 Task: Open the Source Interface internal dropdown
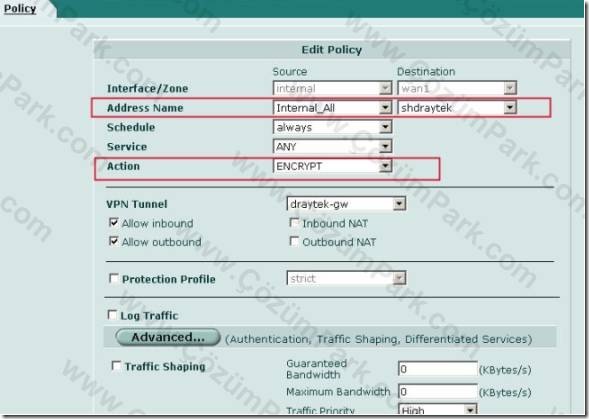[332, 88]
